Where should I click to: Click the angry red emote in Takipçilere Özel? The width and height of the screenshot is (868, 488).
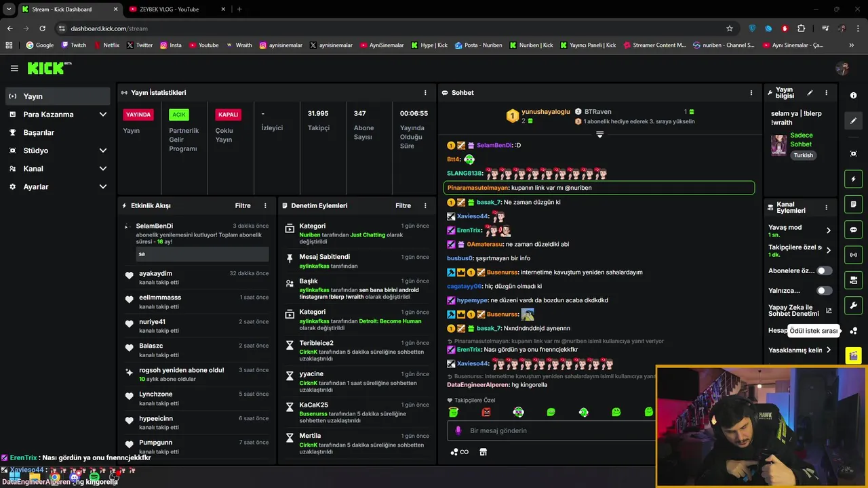pos(486,412)
